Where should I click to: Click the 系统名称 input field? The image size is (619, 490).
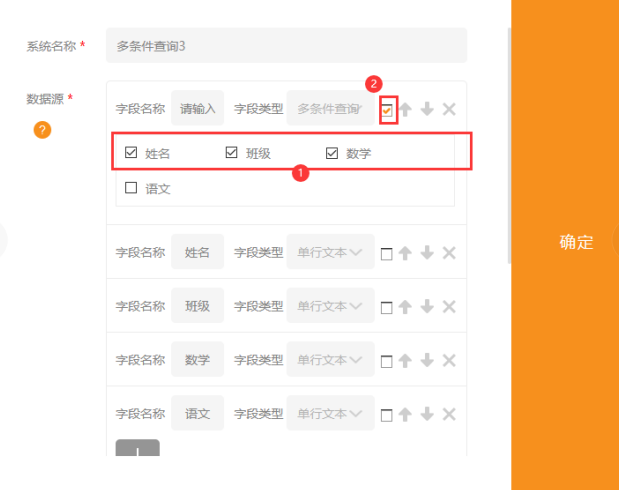point(285,45)
